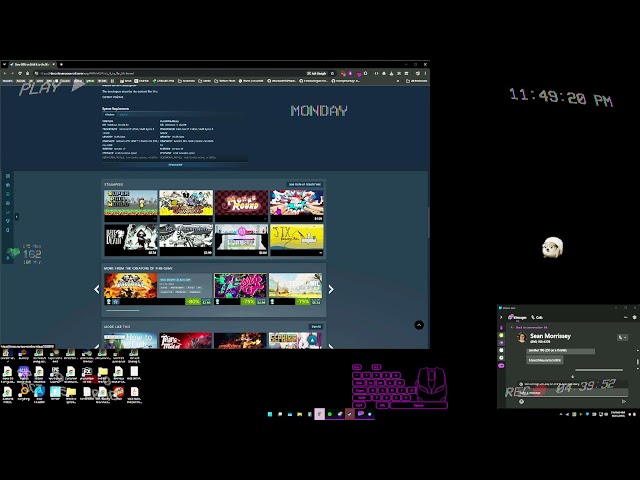The height and width of the screenshot is (480, 640).
Task: Click the creators carousel scroll bar
Action: tap(122, 311)
